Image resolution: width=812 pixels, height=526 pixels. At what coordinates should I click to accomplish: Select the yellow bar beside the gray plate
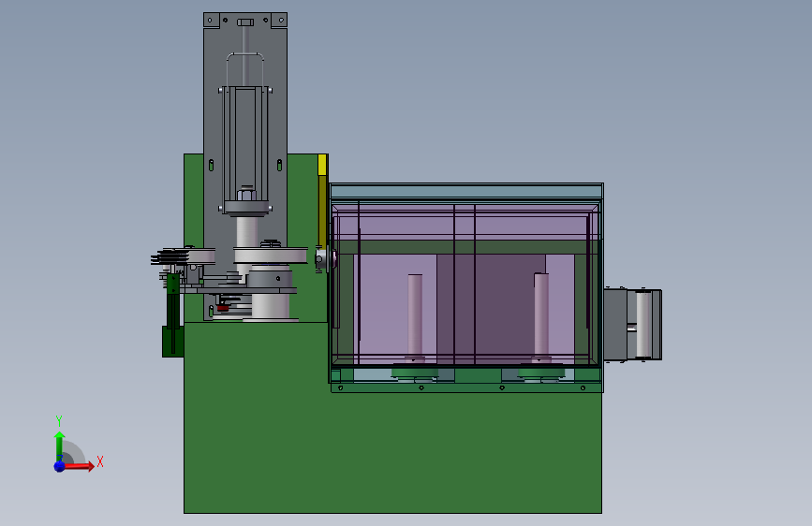tap(322, 202)
